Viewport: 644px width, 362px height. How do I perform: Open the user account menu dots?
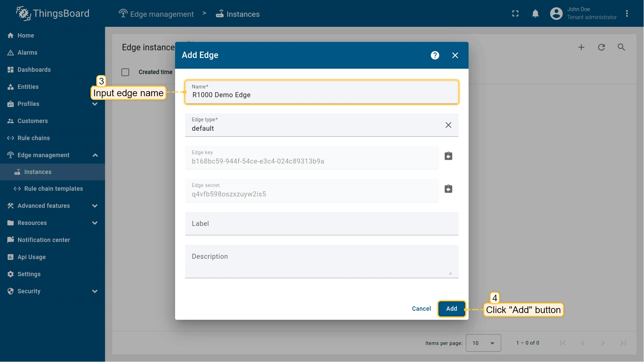pos(627,14)
